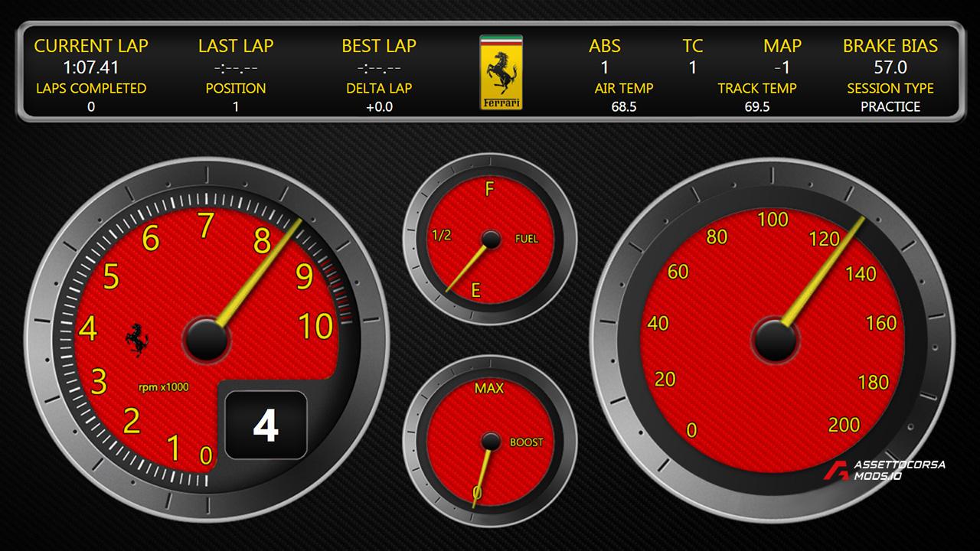Click the rpm x1000 label
980x551 pixels.
coord(164,387)
